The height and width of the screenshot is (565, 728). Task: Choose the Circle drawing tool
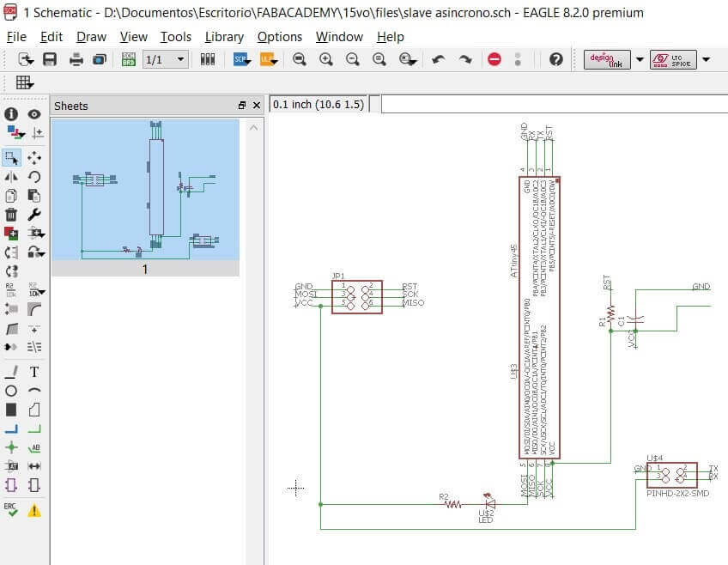pyautogui.click(x=11, y=391)
